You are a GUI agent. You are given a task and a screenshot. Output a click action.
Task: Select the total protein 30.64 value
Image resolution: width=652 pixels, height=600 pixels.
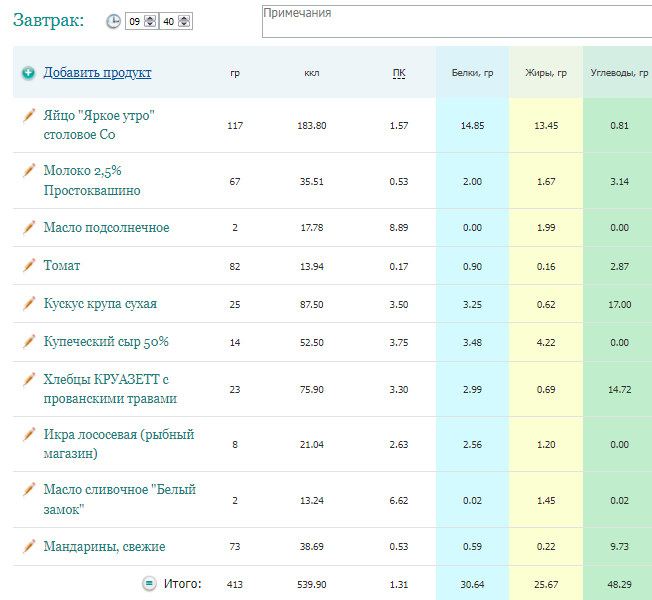point(472,585)
